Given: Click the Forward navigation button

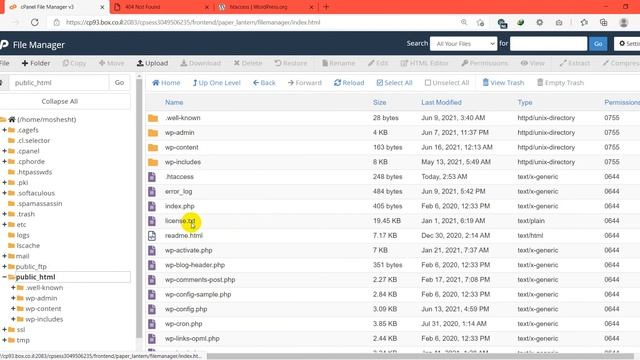Looking at the screenshot, I should click(x=304, y=83).
